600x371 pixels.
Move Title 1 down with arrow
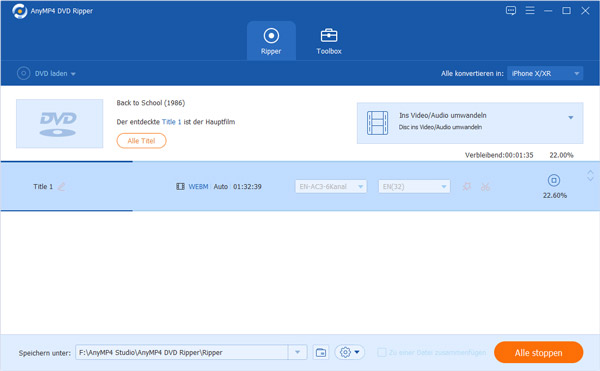(590, 179)
